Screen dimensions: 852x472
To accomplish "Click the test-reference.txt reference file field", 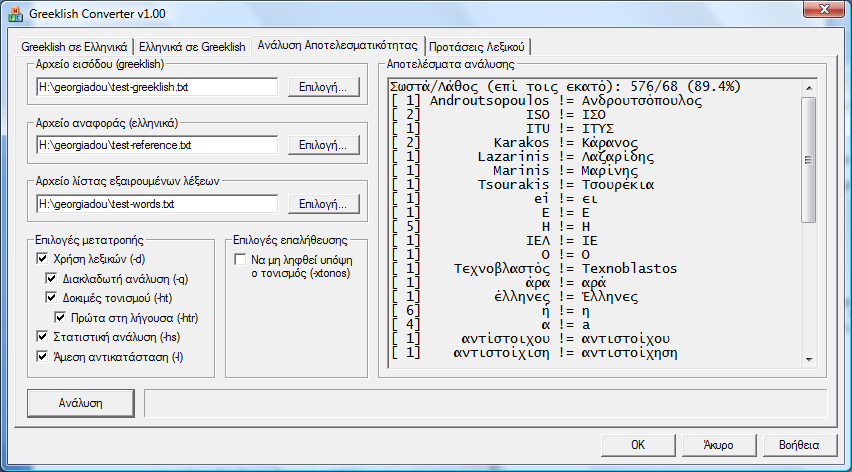I will pyautogui.click(x=157, y=145).
